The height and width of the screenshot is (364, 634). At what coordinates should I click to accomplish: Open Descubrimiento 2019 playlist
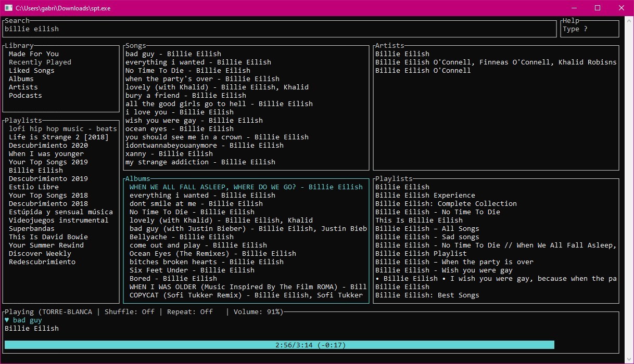[x=48, y=179]
